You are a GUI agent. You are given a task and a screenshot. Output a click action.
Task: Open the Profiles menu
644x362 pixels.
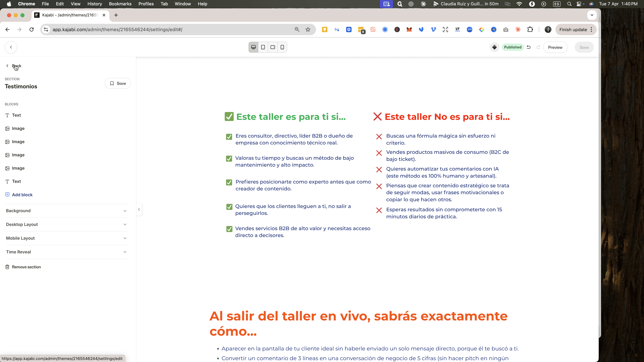pyautogui.click(x=146, y=4)
